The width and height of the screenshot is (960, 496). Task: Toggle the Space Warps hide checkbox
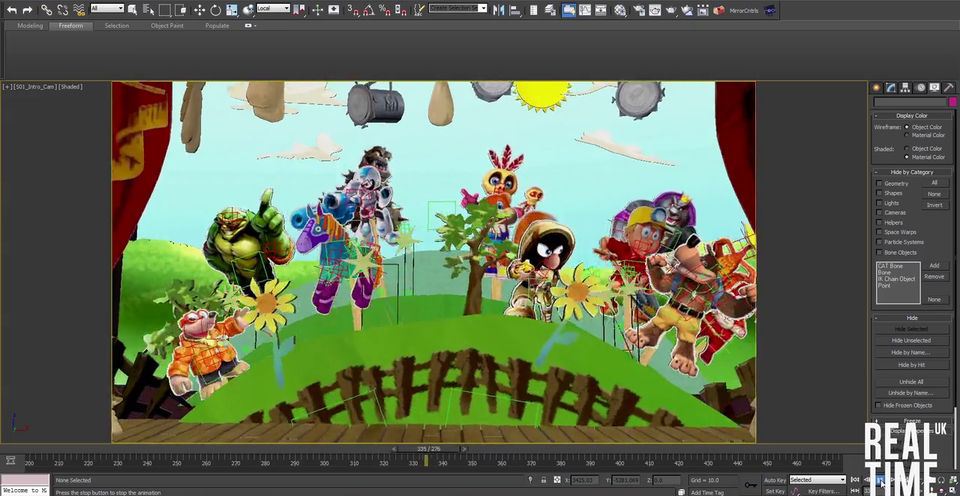click(879, 232)
